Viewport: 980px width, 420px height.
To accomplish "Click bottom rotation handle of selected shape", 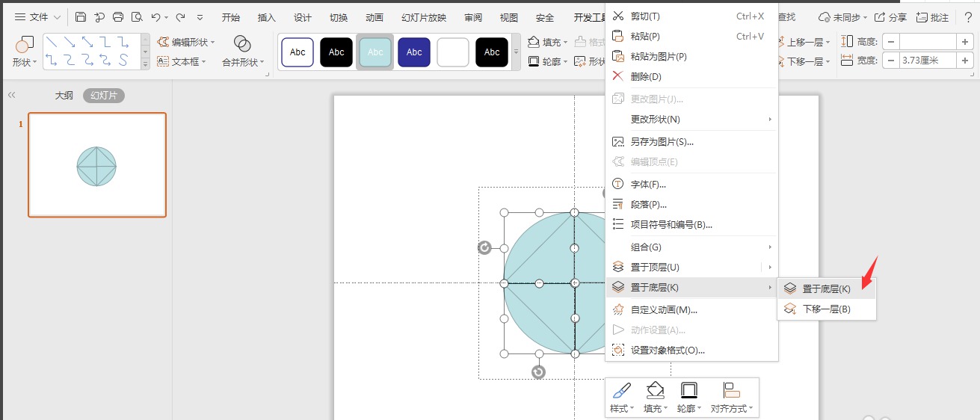I will 538,372.
